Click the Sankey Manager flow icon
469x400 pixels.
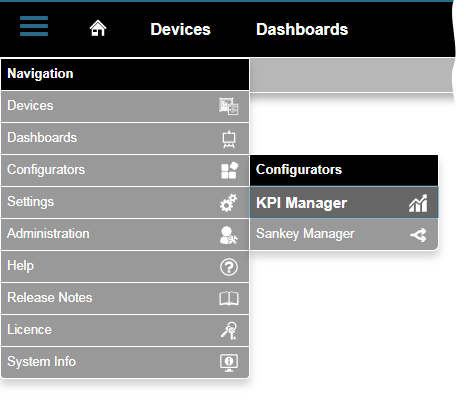[418, 235]
